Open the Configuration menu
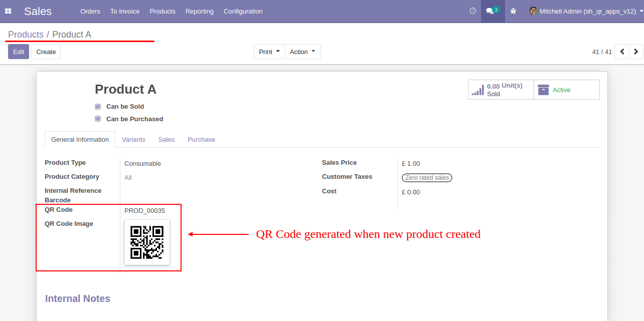The height and width of the screenshot is (321, 644). coord(243,11)
